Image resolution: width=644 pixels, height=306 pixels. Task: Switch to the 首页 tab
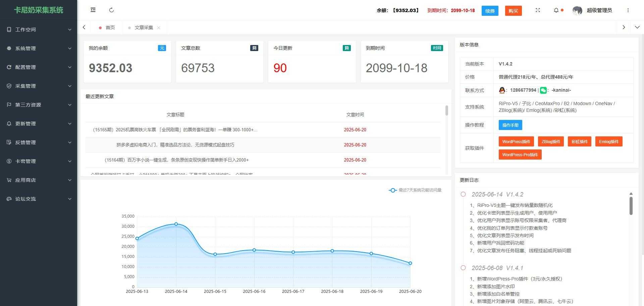point(110,27)
